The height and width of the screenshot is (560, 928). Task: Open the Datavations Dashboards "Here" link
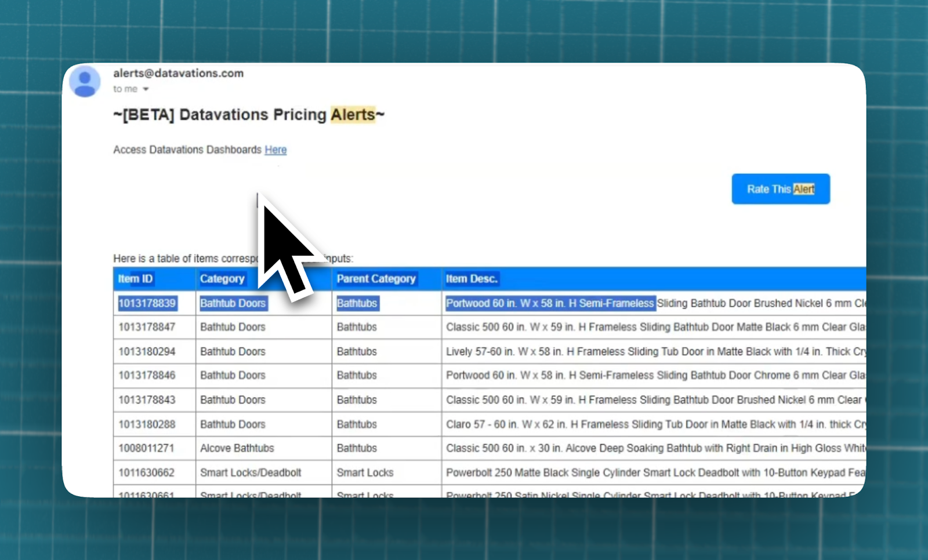click(x=275, y=150)
